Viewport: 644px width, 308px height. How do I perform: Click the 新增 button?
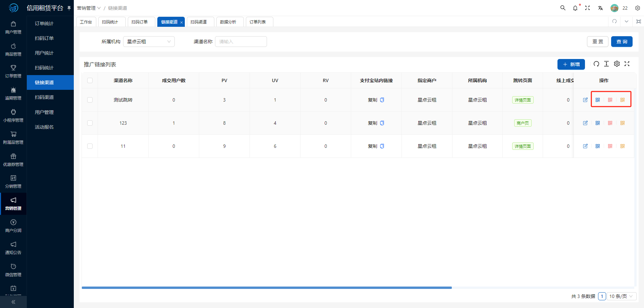tap(571, 64)
